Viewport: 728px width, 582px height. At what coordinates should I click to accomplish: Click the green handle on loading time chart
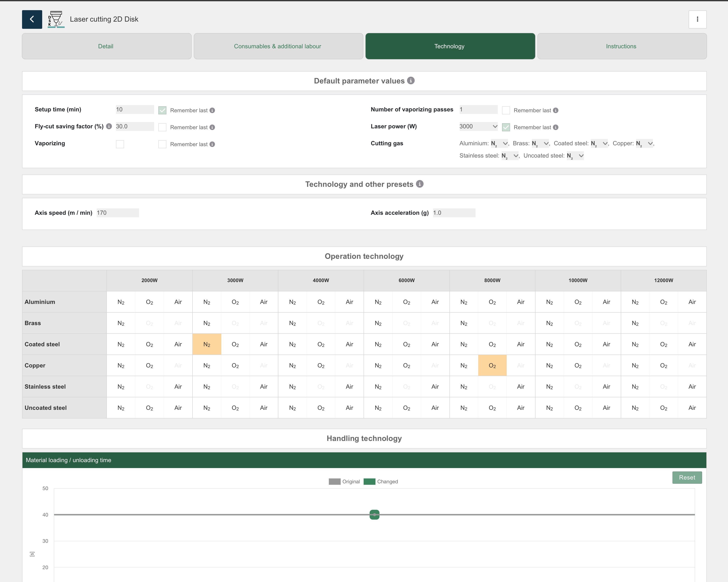pyautogui.click(x=374, y=514)
